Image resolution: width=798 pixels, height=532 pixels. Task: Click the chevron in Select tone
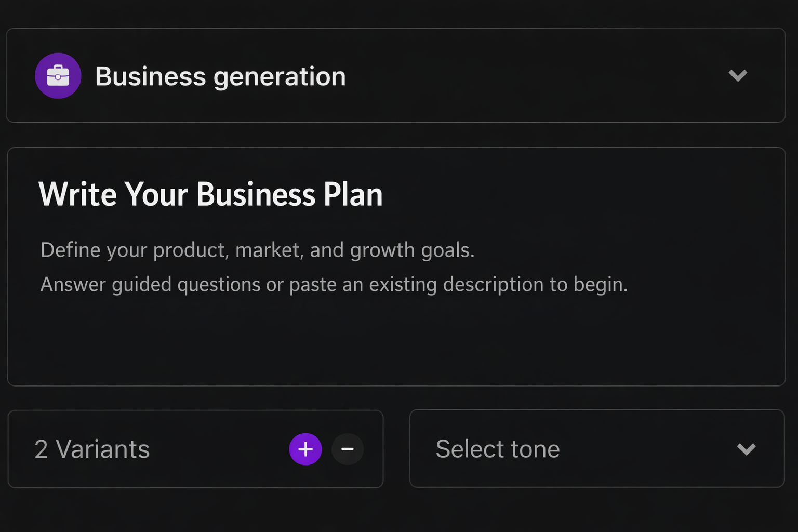pyautogui.click(x=746, y=449)
